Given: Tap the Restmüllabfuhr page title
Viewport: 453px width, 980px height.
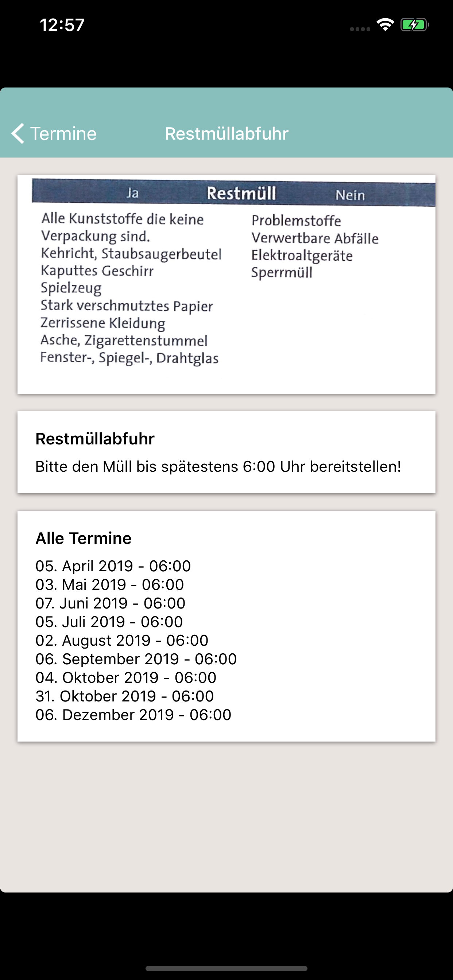Looking at the screenshot, I should point(226,133).
